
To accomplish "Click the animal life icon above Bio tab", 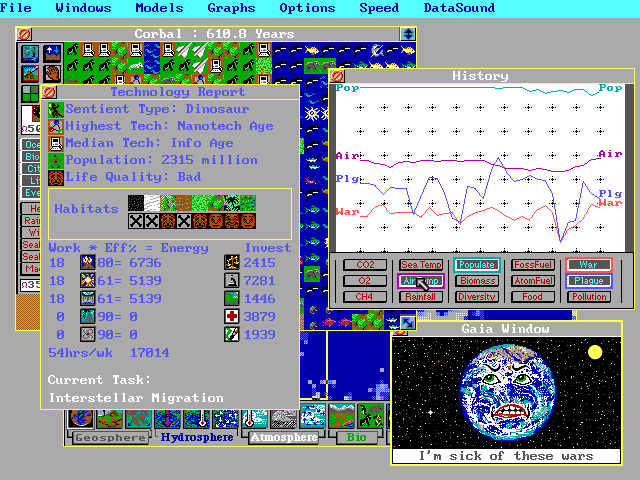I will coord(371,416).
